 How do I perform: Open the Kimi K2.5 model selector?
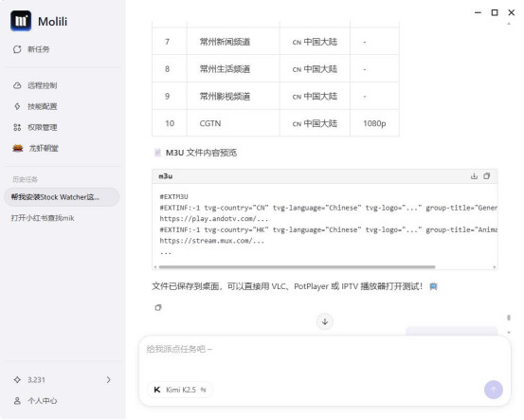[180, 390]
